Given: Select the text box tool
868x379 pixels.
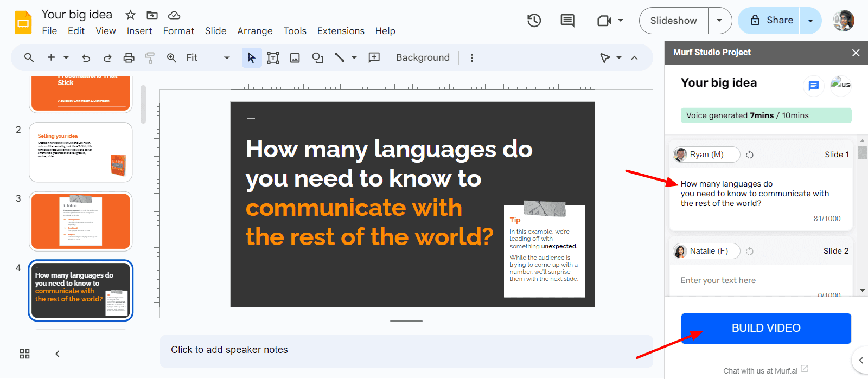Looking at the screenshot, I should (x=273, y=57).
